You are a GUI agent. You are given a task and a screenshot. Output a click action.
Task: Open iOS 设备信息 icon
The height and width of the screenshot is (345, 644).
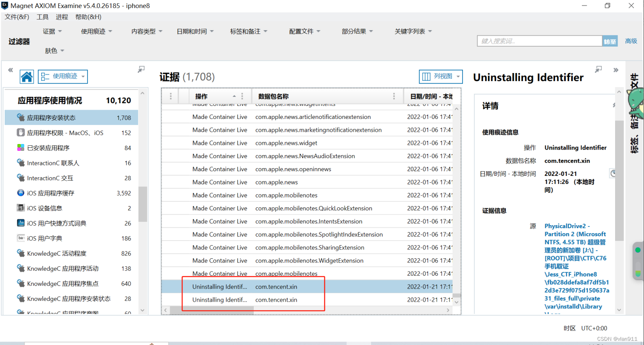coord(20,208)
